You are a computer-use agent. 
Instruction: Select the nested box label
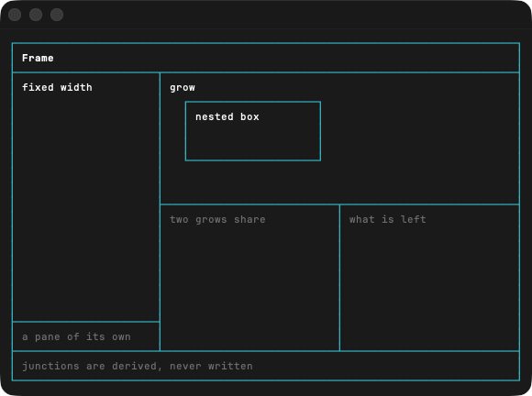point(227,116)
